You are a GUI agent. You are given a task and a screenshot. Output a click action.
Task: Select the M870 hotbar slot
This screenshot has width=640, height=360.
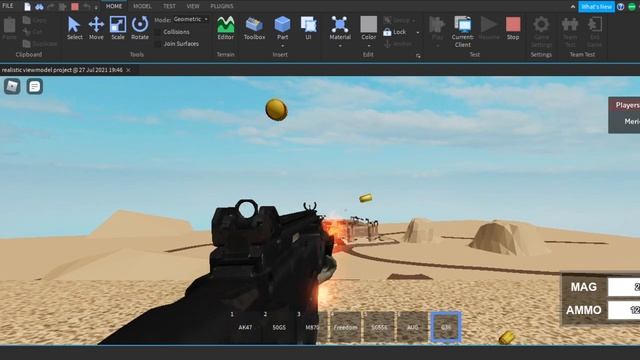[x=312, y=327]
